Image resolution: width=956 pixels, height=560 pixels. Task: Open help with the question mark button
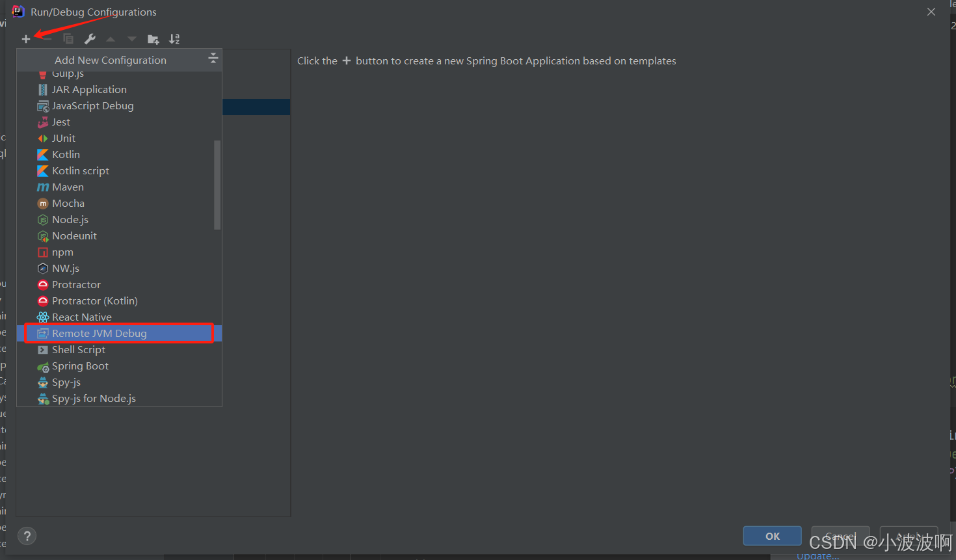[27, 536]
